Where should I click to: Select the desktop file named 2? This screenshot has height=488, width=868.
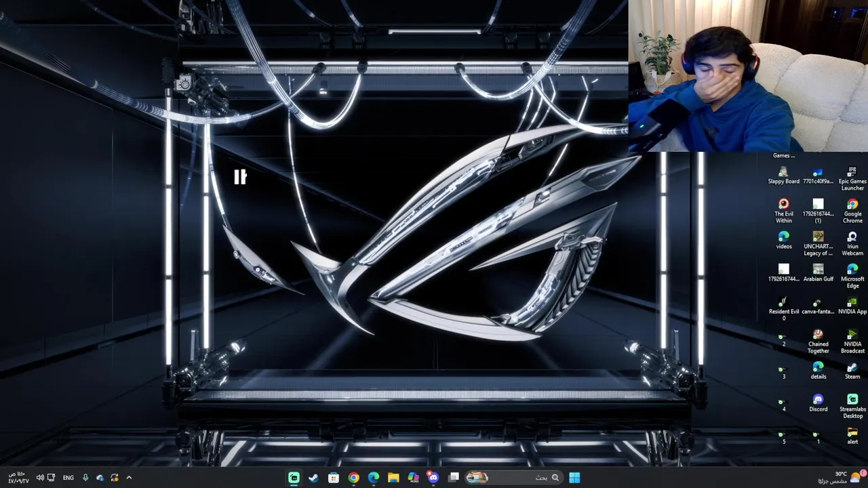point(784,338)
